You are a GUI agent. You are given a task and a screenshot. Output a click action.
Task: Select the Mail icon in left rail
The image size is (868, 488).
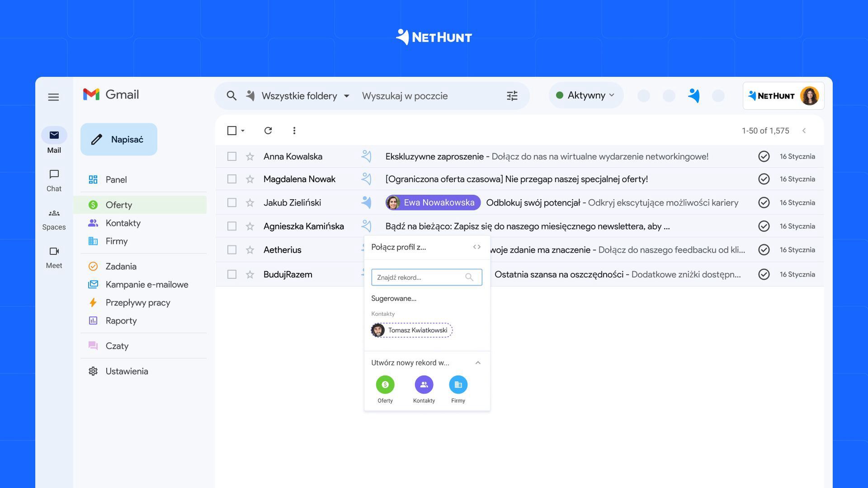pos(54,135)
